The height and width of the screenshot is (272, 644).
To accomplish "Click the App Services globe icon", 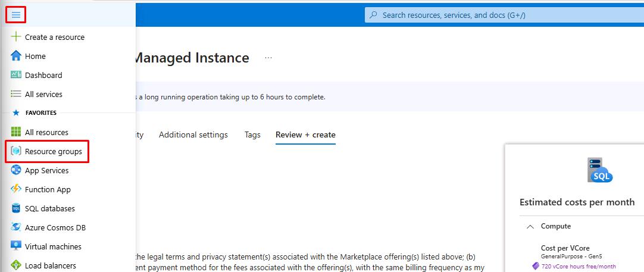I will (x=15, y=170).
